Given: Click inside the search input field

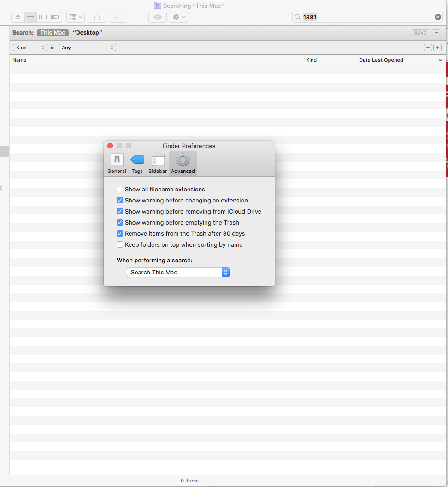Looking at the screenshot, I should [364, 17].
